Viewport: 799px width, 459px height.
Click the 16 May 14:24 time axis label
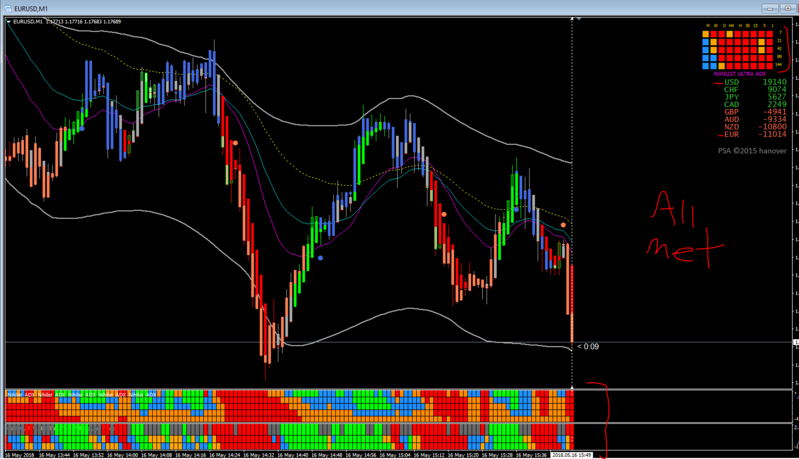[224, 455]
